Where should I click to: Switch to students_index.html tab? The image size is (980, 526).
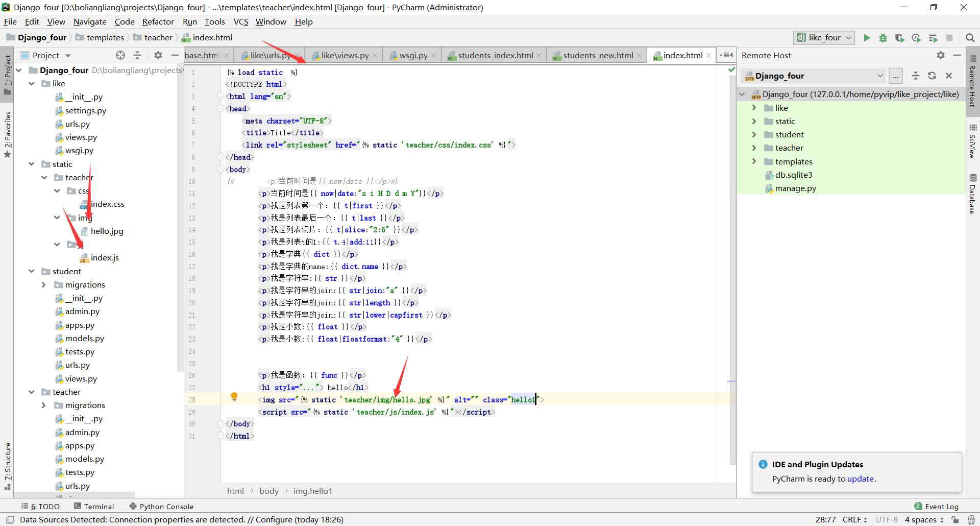(495, 55)
